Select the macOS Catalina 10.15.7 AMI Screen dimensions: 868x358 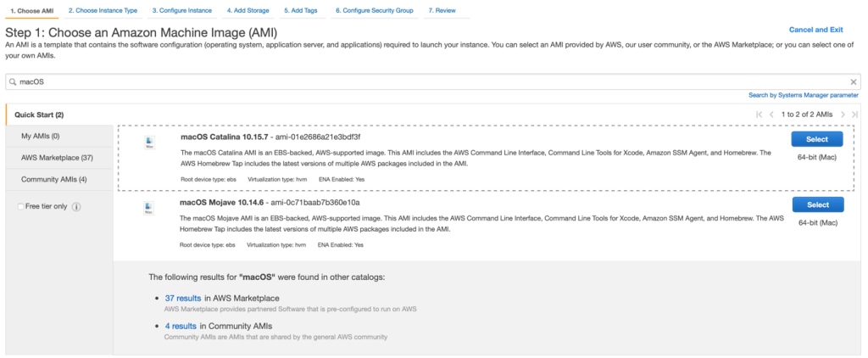click(x=817, y=139)
